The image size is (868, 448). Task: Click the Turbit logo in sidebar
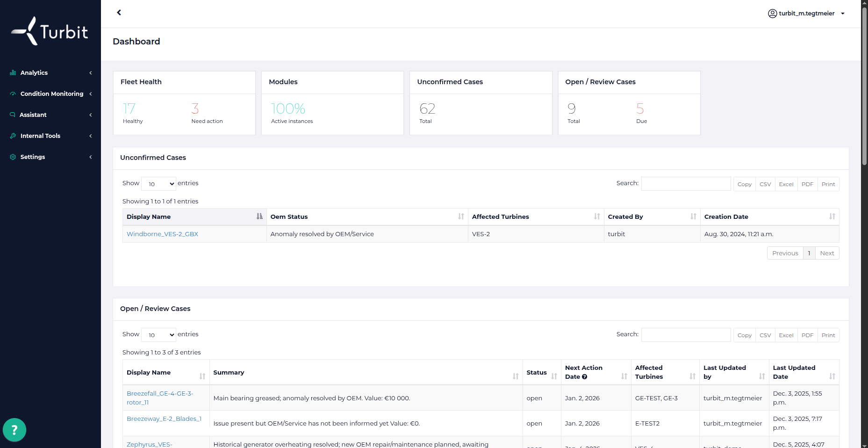[50, 31]
